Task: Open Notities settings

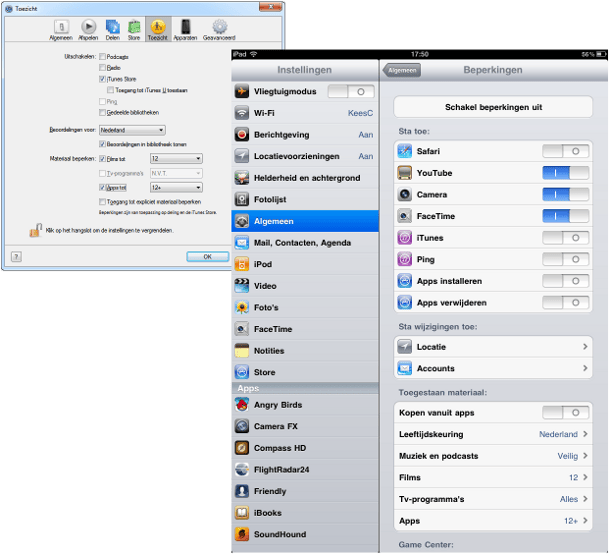Action: (x=305, y=351)
